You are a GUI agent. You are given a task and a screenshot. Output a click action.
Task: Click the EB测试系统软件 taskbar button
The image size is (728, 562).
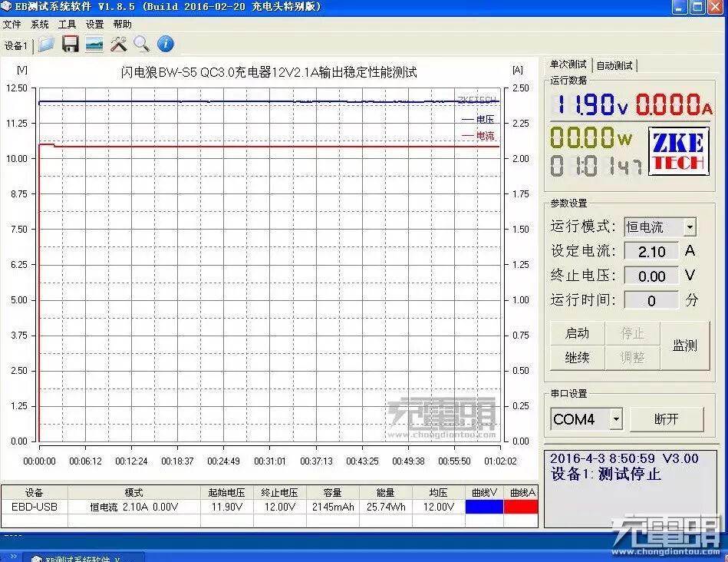86,557
